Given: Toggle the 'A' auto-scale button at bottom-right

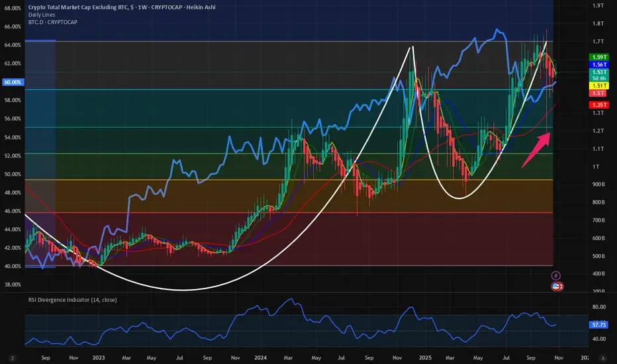Looking at the screenshot, I should [603, 358].
